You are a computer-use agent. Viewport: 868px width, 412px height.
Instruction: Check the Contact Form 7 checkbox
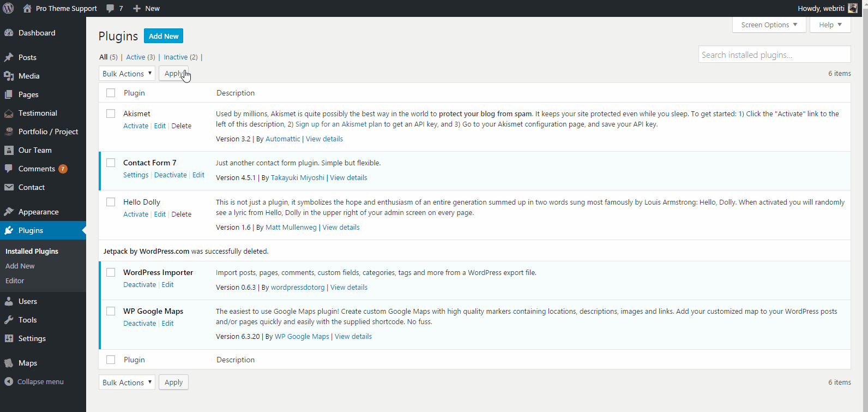pos(111,163)
